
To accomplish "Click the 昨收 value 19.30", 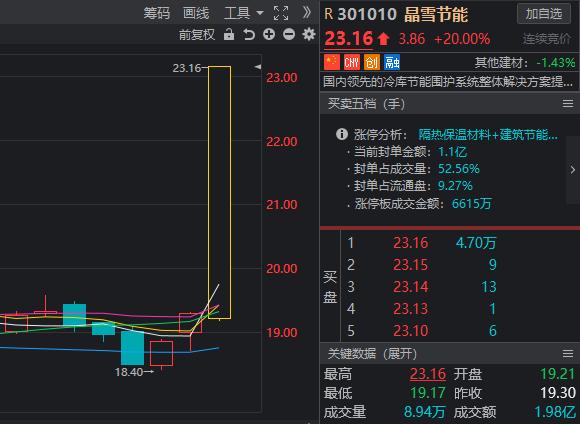I will (x=558, y=393).
